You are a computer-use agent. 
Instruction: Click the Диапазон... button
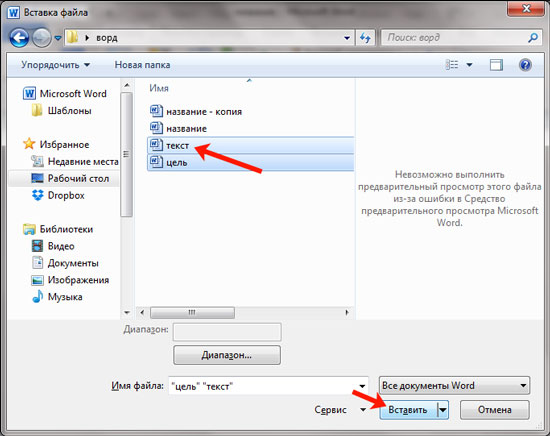click(x=227, y=355)
